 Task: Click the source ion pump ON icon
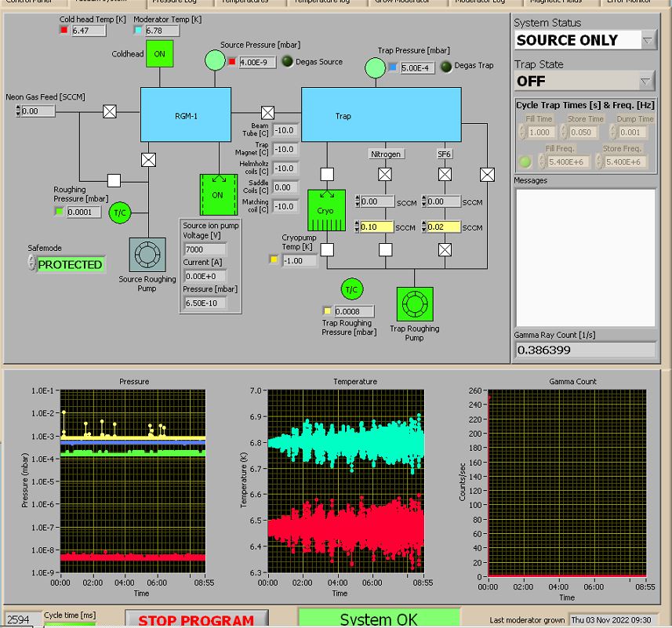click(217, 194)
